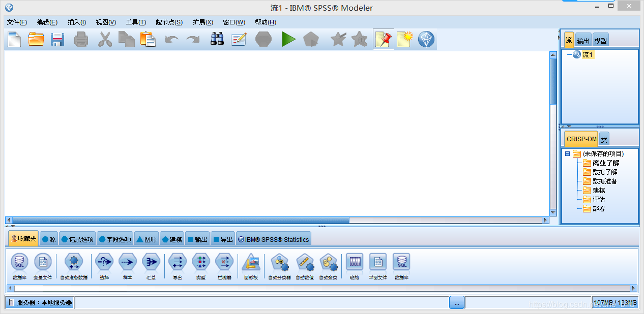The height and width of the screenshot is (314, 644).
Task: Select the 自动数值 node
Action: (305, 266)
